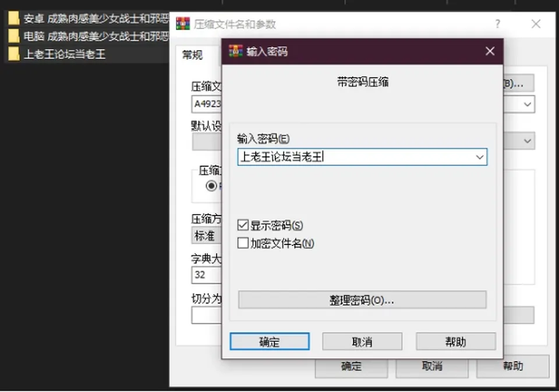Close the 输入密码 dialog
This screenshot has height=392, width=559.
click(x=490, y=51)
